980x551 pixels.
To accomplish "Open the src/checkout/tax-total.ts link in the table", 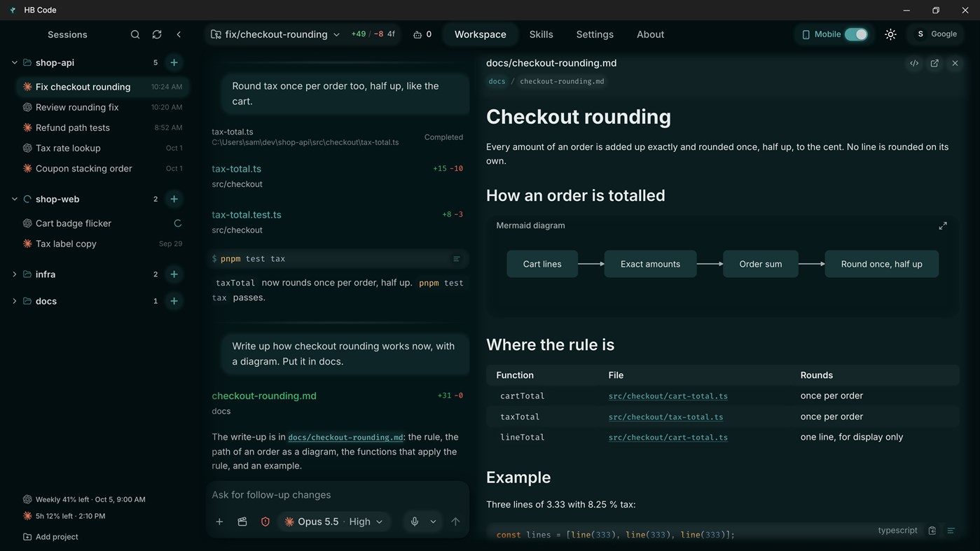I will [x=665, y=417].
